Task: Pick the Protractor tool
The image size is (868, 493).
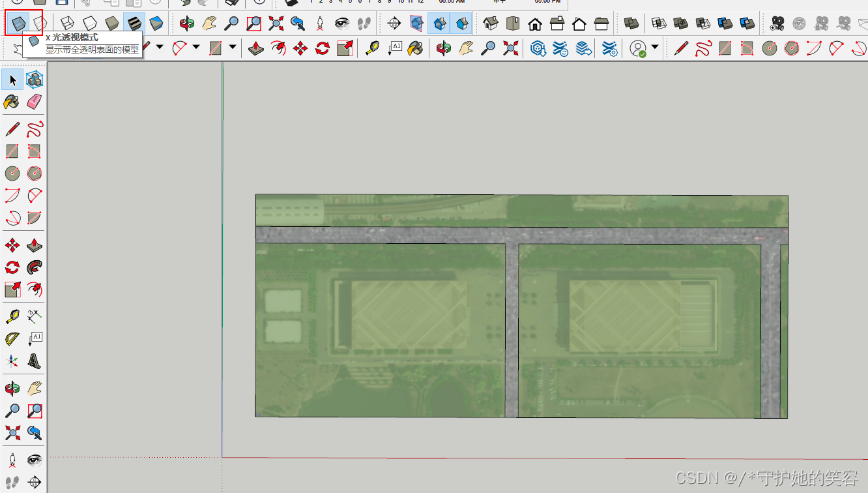Action: tap(12, 338)
